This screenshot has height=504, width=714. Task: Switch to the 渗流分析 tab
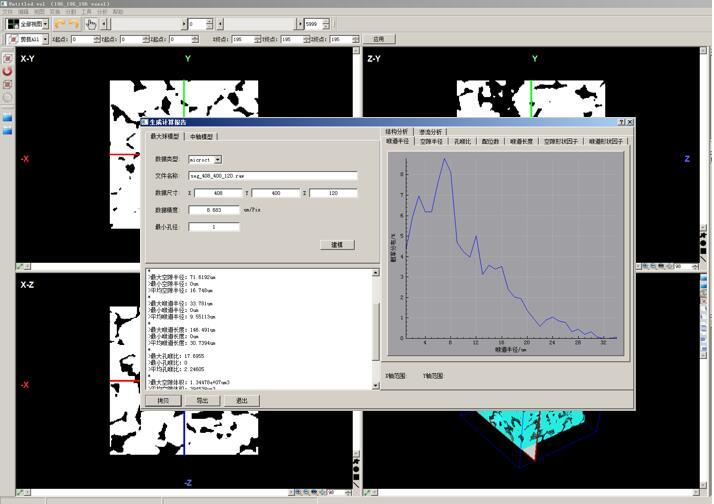coord(431,131)
